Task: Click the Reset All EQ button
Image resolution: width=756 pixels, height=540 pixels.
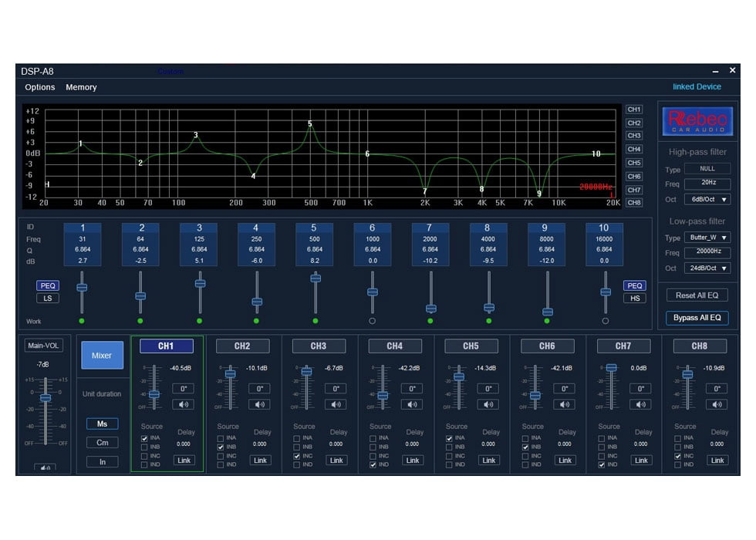Action: pyautogui.click(x=697, y=295)
